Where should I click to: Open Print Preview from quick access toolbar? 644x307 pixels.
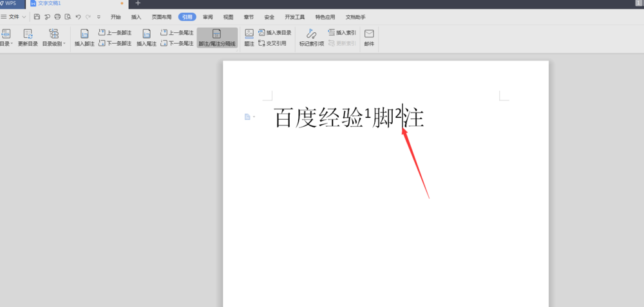click(68, 17)
